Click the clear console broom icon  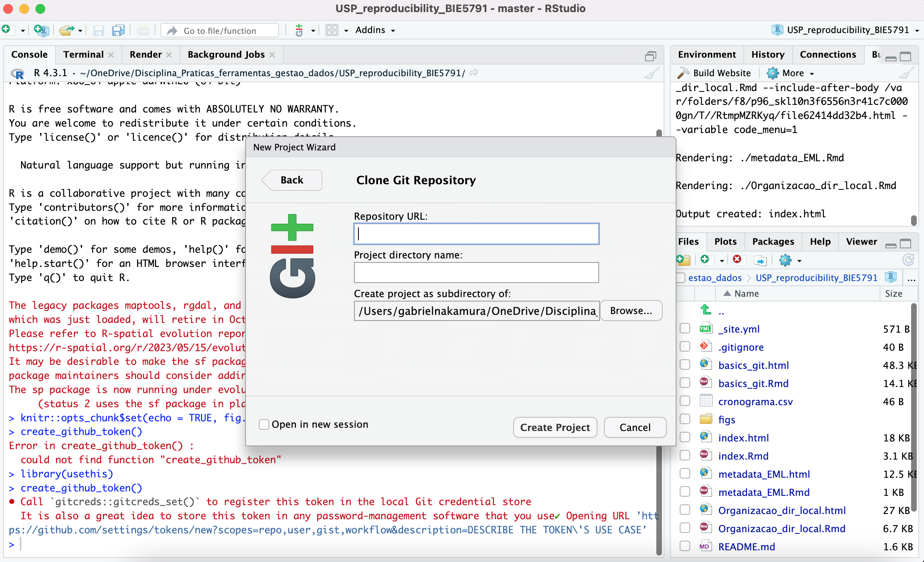pyautogui.click(x=651, y=73)
